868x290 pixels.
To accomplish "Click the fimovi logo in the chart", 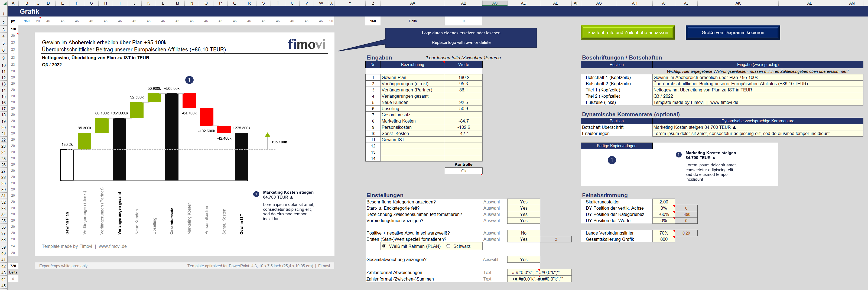I will (x=306, y=44).
